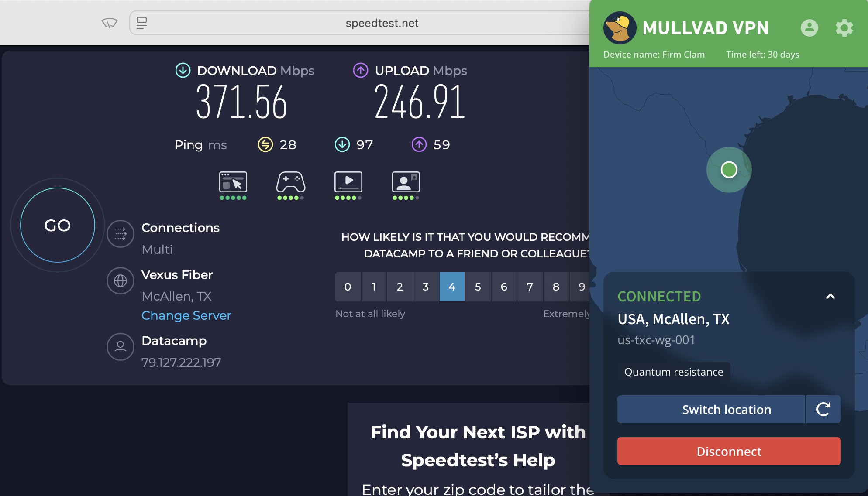Click the download latency icon near 97

coord(342,144)
